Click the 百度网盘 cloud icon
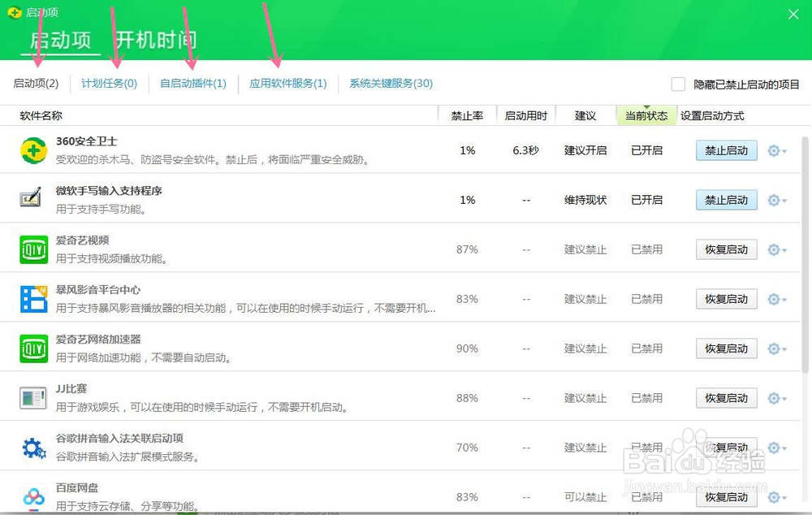The height and width of the screenshot is (515, 812). [33, 497]
